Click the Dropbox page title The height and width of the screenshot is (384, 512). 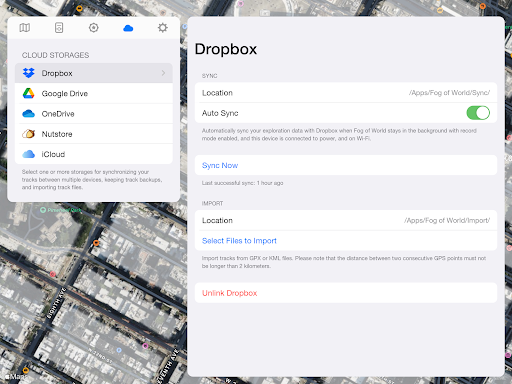pyautogui.click(x=226, y=49)
